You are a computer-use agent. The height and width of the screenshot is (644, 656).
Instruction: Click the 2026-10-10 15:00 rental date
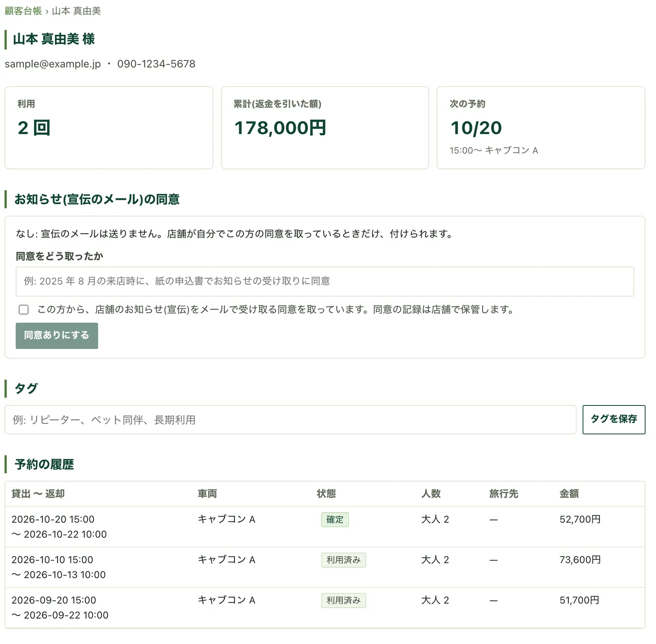click(x=52, y=560)
